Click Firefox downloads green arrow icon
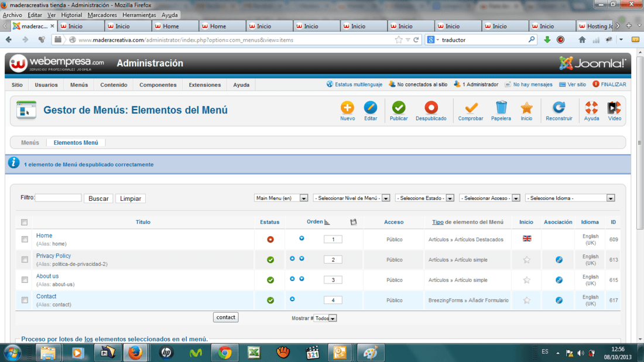 [x=547, y=40]
